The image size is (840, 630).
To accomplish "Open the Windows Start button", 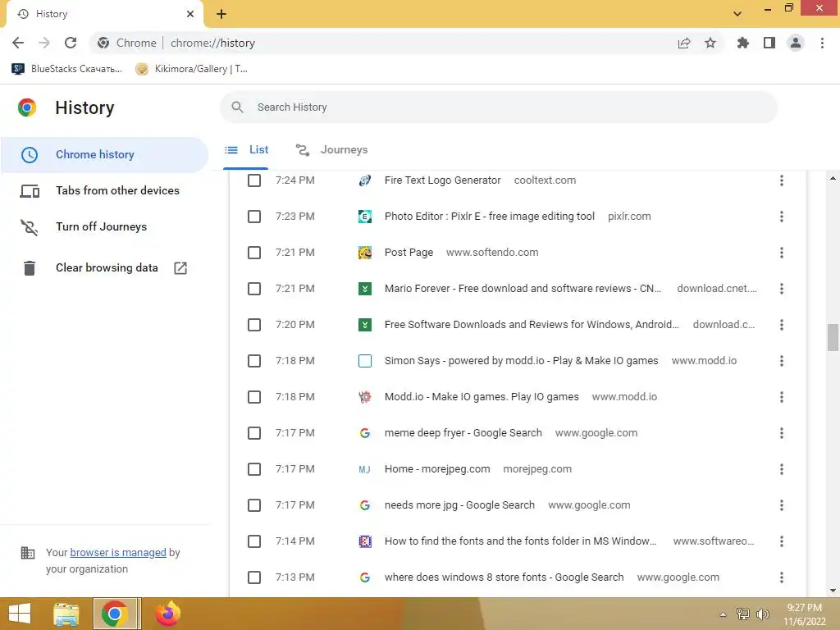I will tap(20, 614).
